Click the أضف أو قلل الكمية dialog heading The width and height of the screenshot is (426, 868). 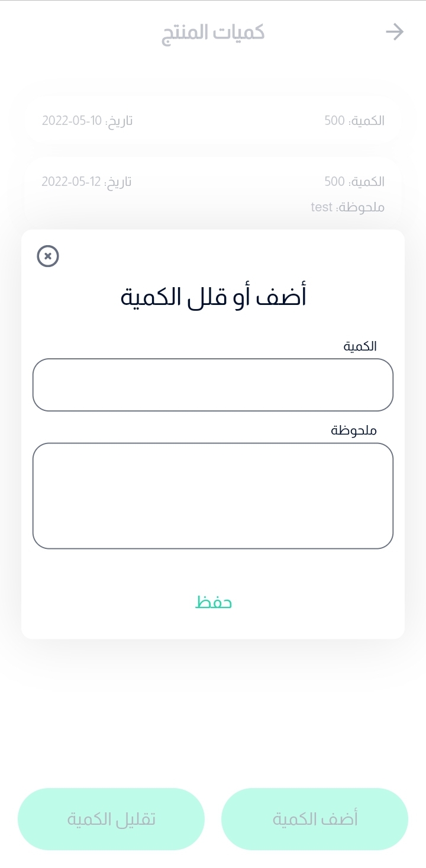(213, 297)
